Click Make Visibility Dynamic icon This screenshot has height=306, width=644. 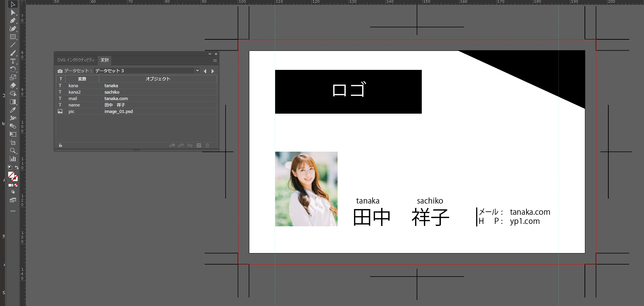click(181, 145)
